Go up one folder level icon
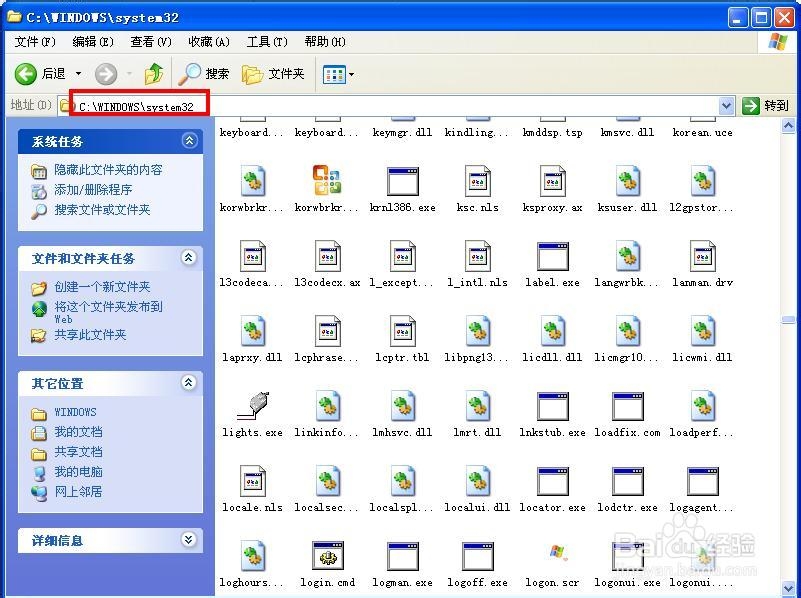This screenshot has height=598, width=801. (x=153, y=74)
